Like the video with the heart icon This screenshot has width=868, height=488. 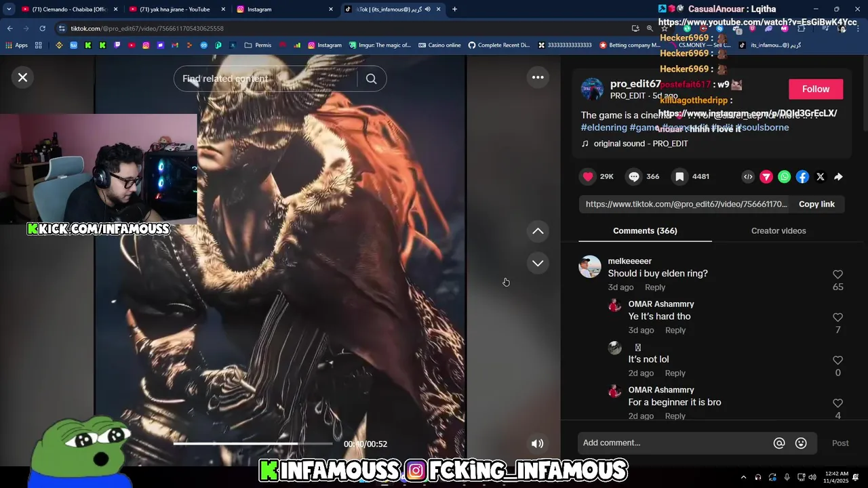[588, 176]
